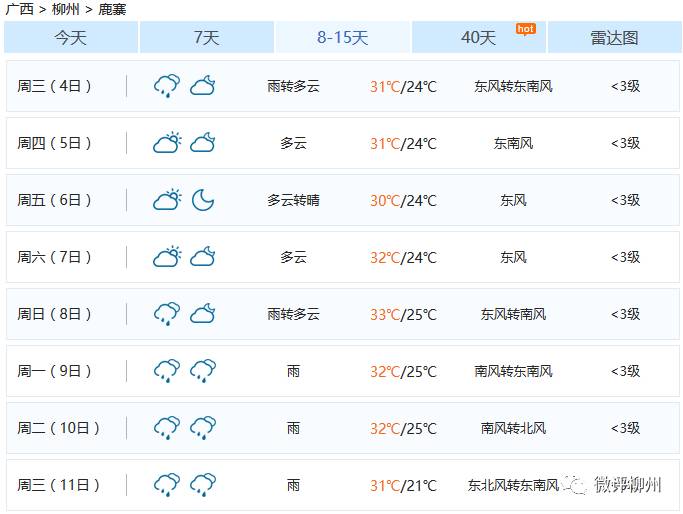
Task: Click the 33℃/25℃ temperature value
Action: [403, 314]
